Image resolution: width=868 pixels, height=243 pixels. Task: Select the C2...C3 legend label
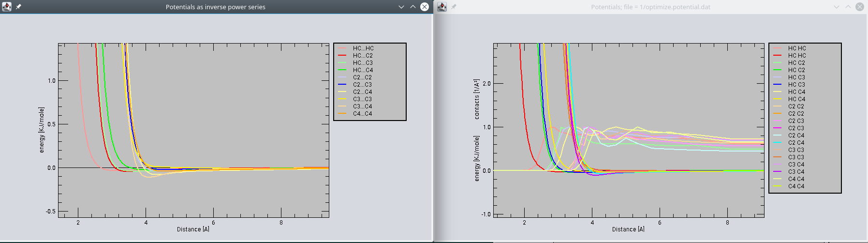pos(362,85)
